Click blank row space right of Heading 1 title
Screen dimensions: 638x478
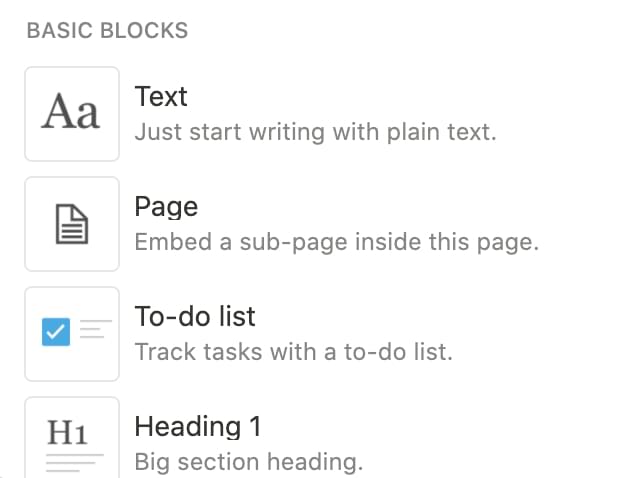tap(450, 428)
